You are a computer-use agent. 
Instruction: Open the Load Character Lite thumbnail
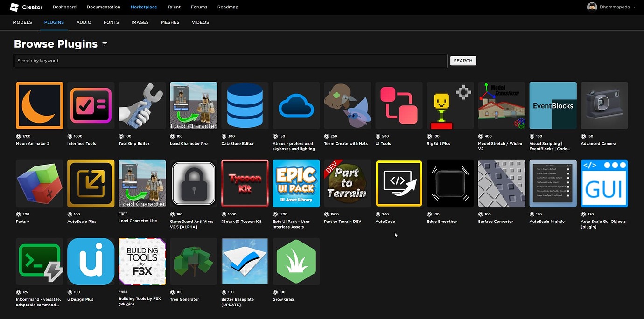(x=142, y=183)
